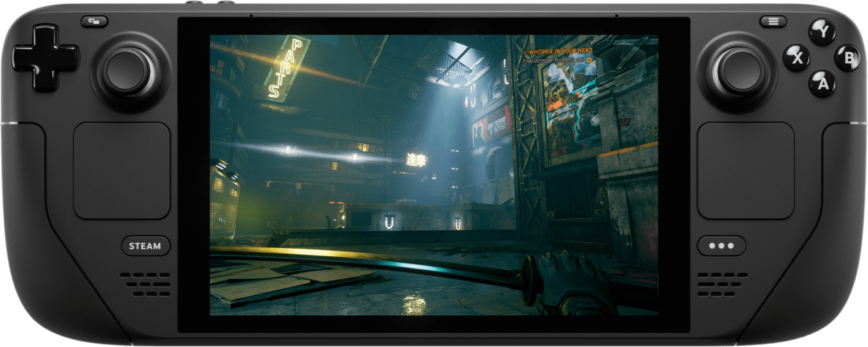Tap the B face button
Image resolution: width=868 pixels, height=347 pixels.
tap(847, 58)
